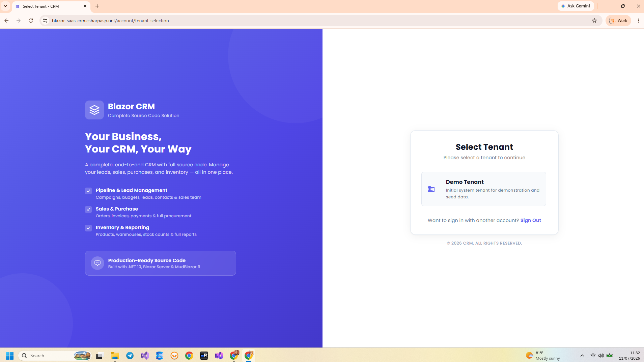
Task: Open the Windows Start menu
Action: pyautogui.click(x=9, y=356)
